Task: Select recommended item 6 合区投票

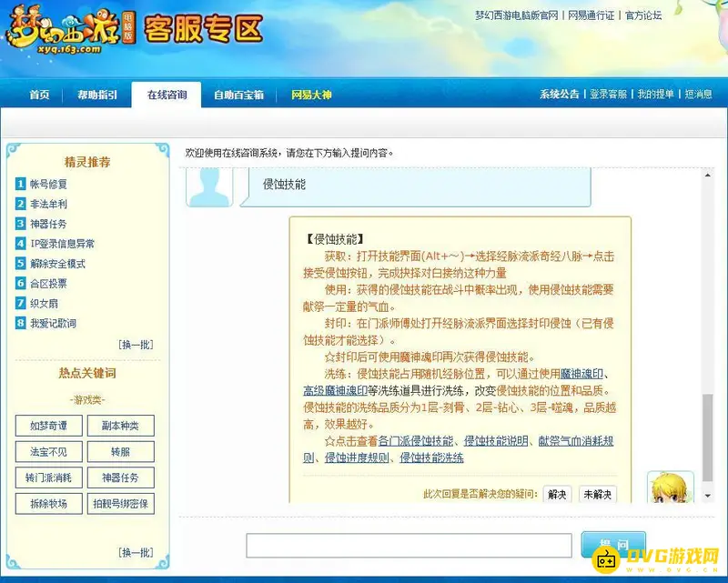Action: (48, 284)
